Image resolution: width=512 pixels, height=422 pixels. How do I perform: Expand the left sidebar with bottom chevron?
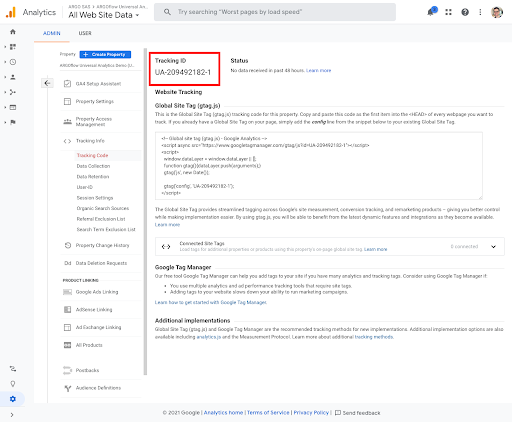click(x=12, y=415)
